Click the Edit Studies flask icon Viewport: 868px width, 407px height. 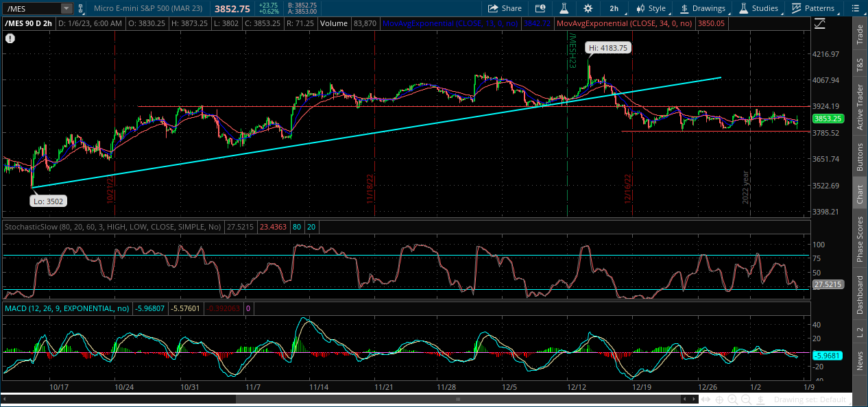pyautogui.click(x=564, y=8)
